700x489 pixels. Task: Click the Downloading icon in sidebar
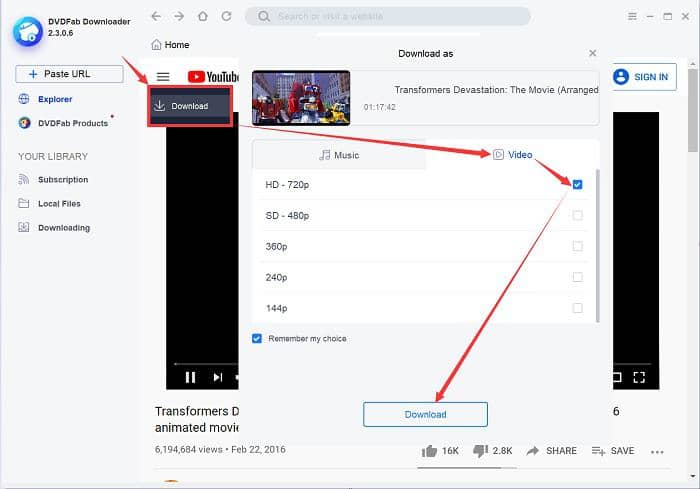click(24, 227)
